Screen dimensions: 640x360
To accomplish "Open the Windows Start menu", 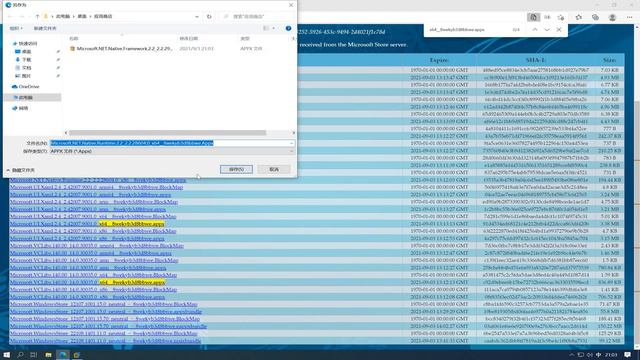I will 7,355.
